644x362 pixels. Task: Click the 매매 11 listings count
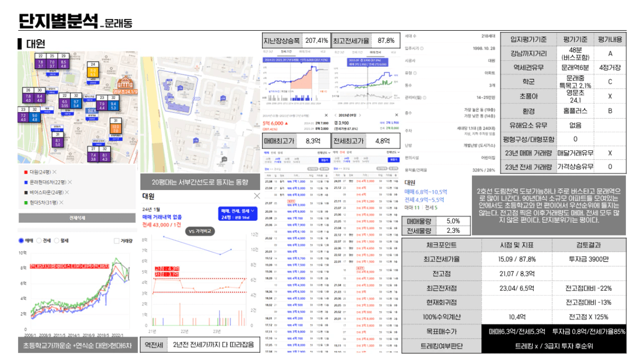pyautogui.click(x=412, y=207)
